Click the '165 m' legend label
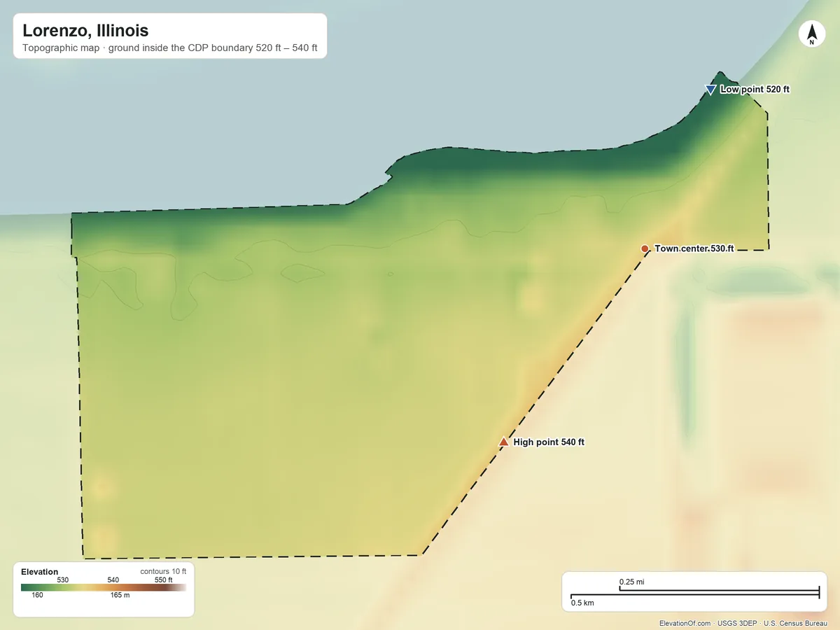The width and height of the screenshot is (840, 630). coord(120,596)
